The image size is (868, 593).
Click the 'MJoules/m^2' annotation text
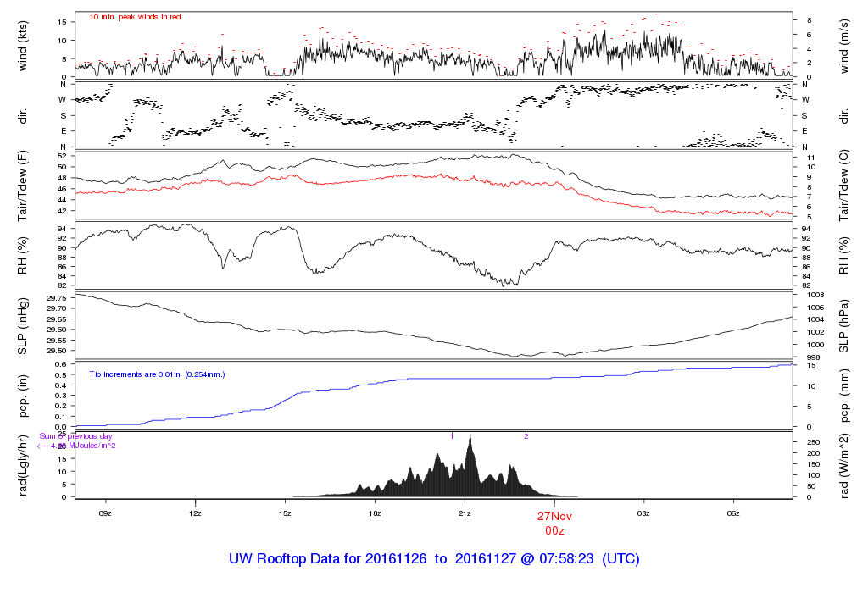(x=92, y=446)
